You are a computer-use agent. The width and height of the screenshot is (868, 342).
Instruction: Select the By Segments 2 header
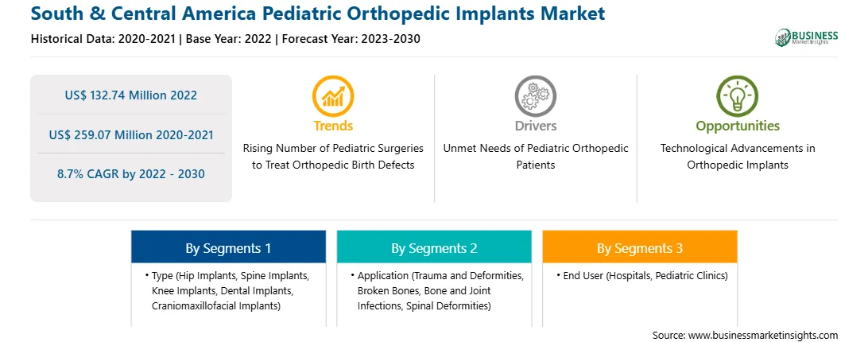(x=434, y=247)
